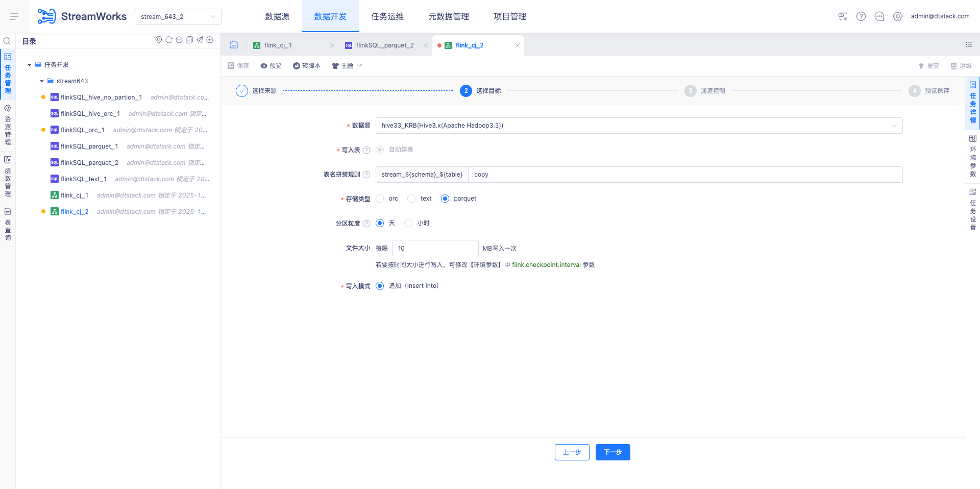Click the locate pin icon in directory toolbar
Viewport: 980px width, 489px height.
click(159, 40)
